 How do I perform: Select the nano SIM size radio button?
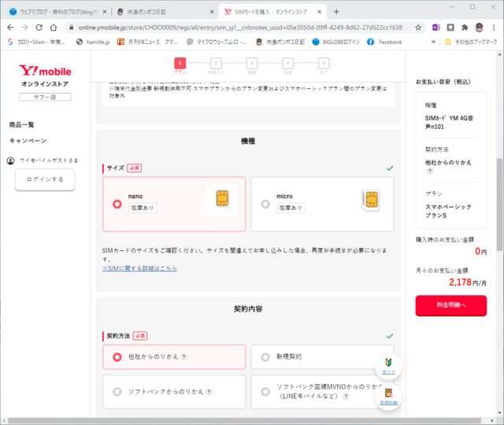coord(117,204)
